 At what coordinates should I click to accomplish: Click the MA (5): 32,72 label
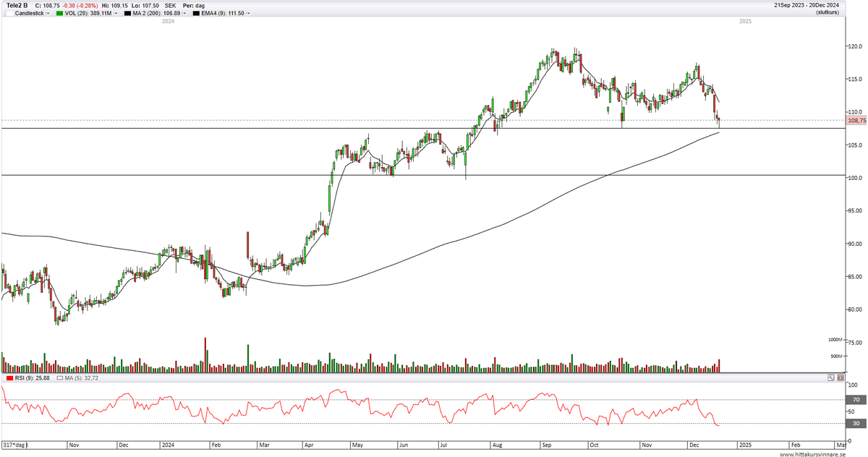pos(81,378)
